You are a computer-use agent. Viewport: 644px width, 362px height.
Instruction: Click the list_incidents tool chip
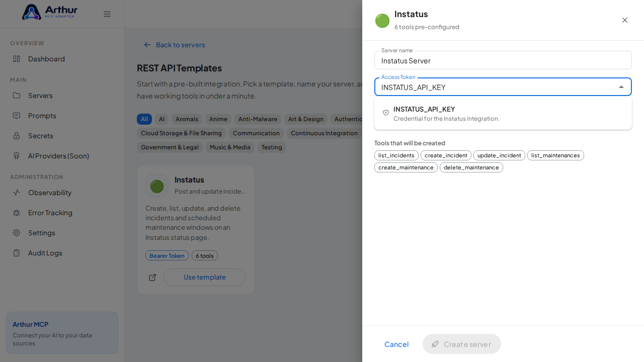tap(396, 155)
